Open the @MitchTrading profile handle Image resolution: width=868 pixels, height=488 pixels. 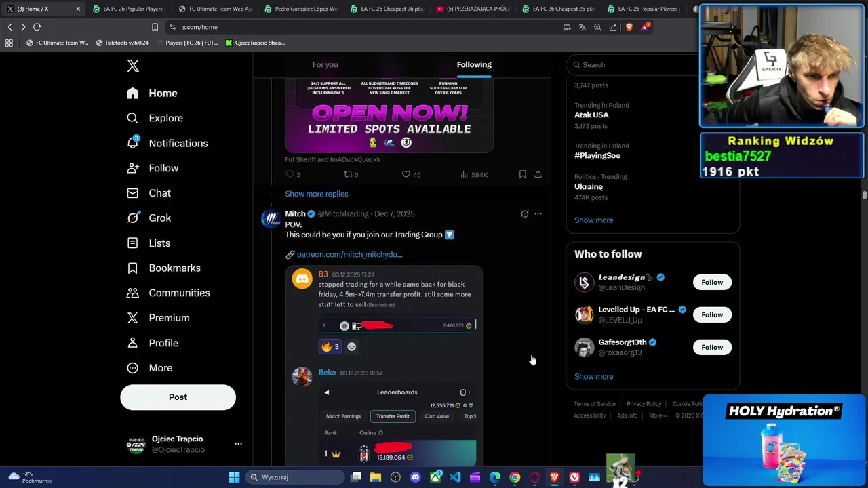point(343,214)
